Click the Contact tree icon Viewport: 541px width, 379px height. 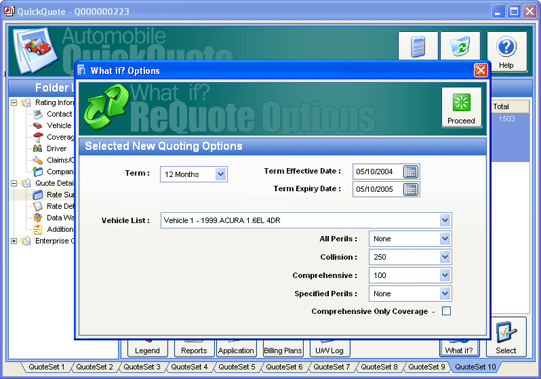pos(38,114)
